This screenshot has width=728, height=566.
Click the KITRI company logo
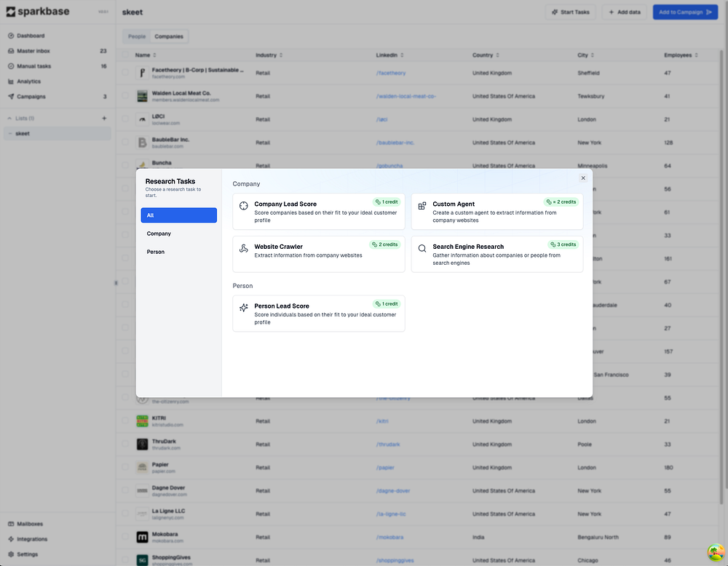point(142,420)
